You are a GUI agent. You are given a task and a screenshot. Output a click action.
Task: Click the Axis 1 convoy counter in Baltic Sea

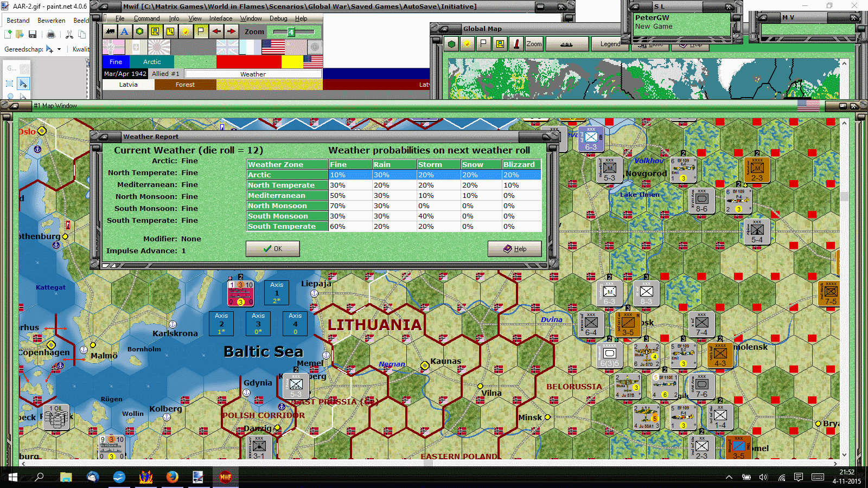pyautogui.click(x=277, y=293)
